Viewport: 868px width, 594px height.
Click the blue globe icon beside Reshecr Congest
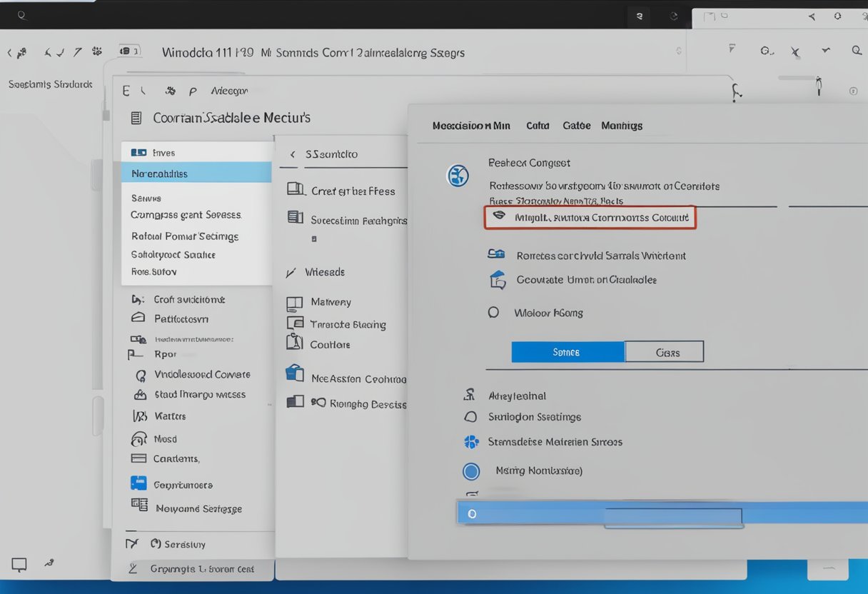(x=458, y=176)
